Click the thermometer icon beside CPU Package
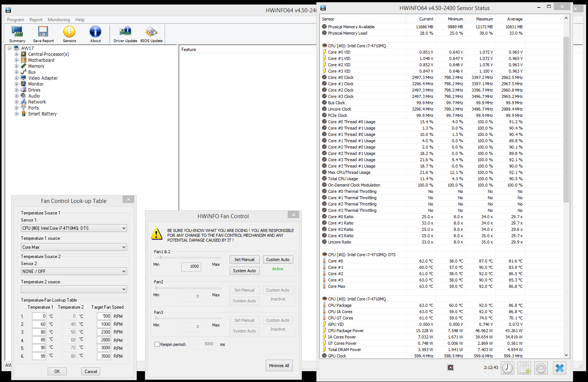 324,305
